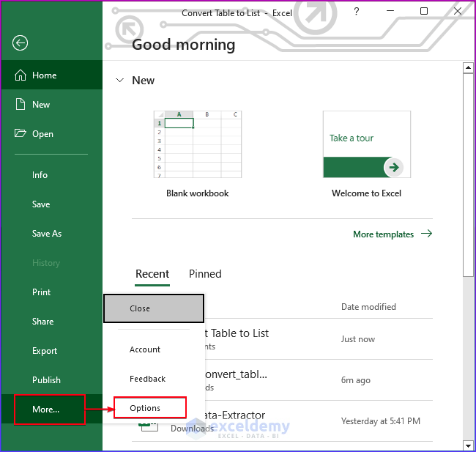The height and width of the screenshot is (452, 476).
Task: Open the file modified Yesterday at 5:41 PM
Action: (283, 421)
